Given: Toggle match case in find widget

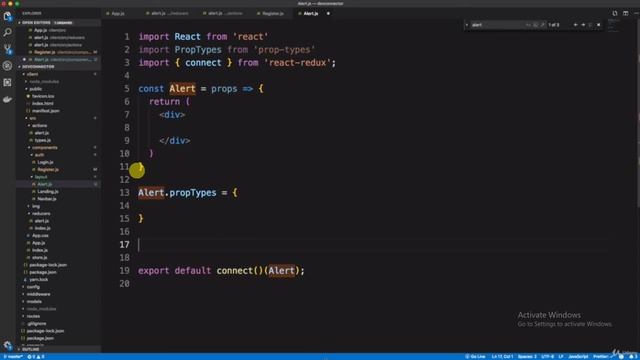Looking at the screenshot, I should tap(529, 25).
